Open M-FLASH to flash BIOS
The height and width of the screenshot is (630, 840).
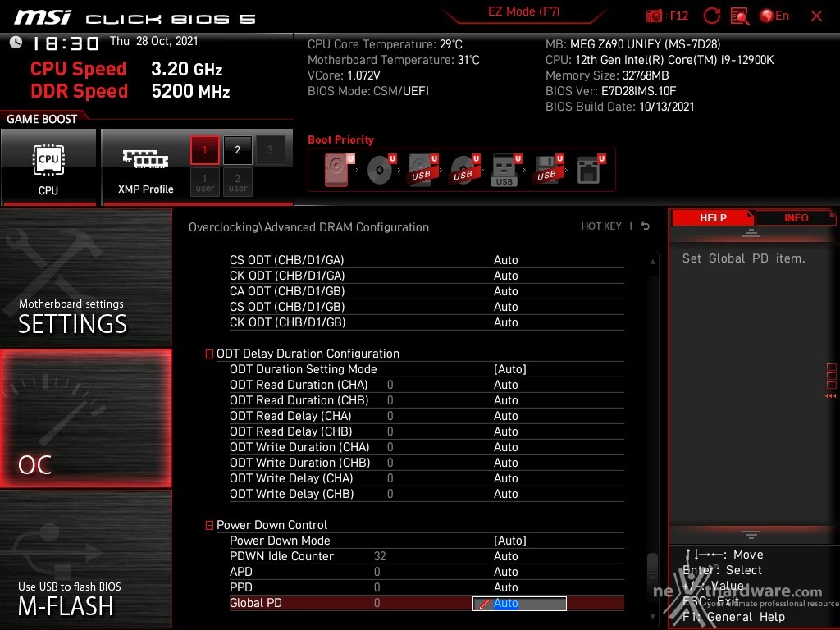(x=85, y=559)
